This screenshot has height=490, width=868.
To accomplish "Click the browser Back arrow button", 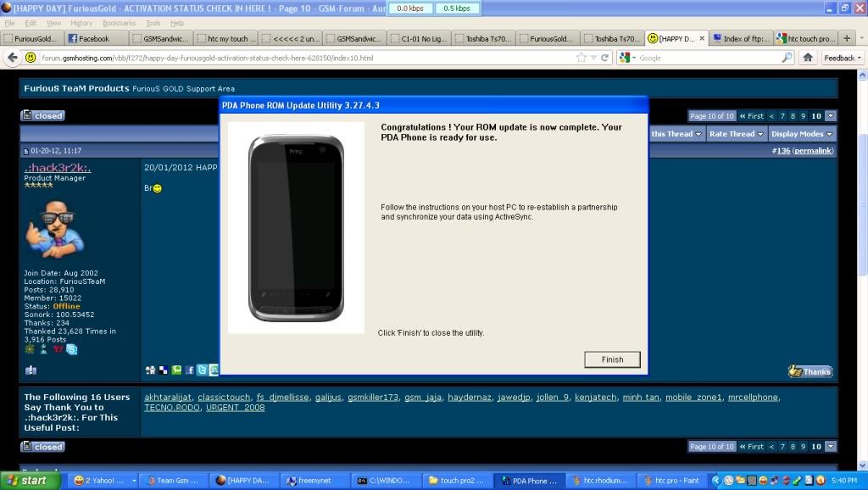I will tap(13, 58).
